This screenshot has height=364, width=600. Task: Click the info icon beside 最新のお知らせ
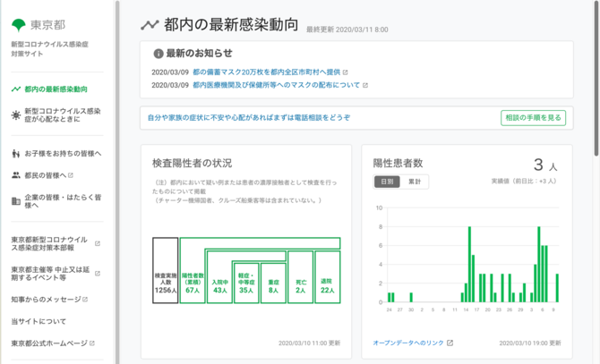point(158,54)
